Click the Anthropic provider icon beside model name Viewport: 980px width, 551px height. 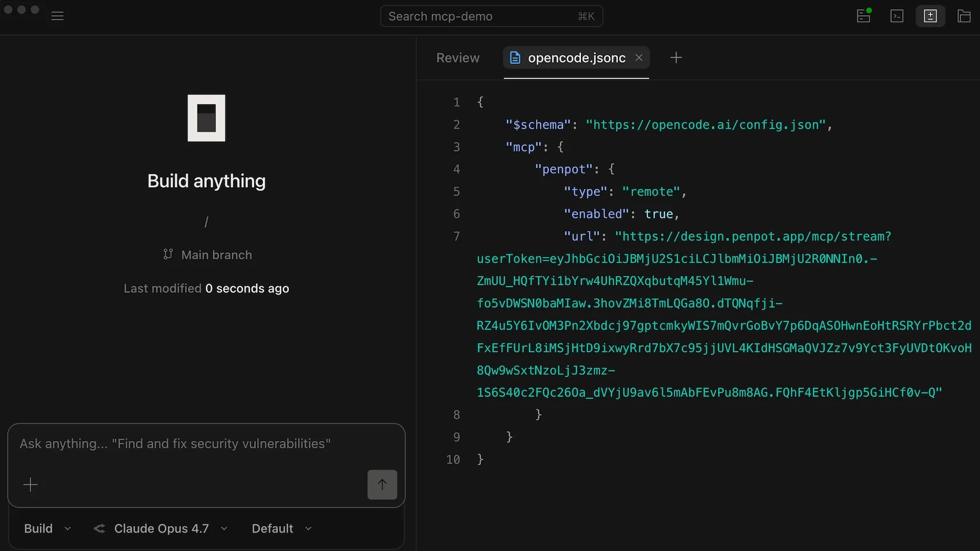tap(100, 529)
